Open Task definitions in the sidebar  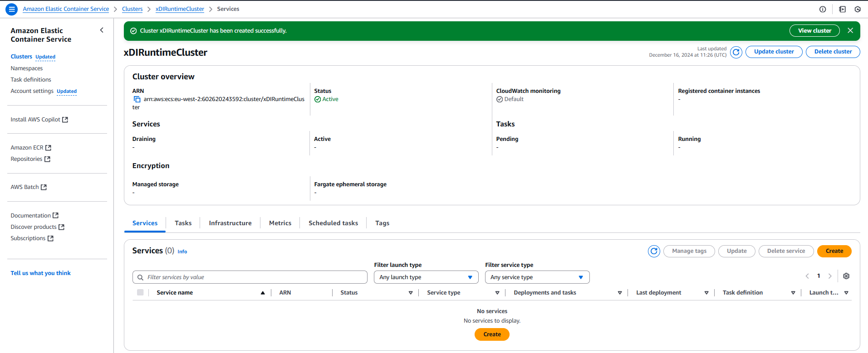click(30, 80)
